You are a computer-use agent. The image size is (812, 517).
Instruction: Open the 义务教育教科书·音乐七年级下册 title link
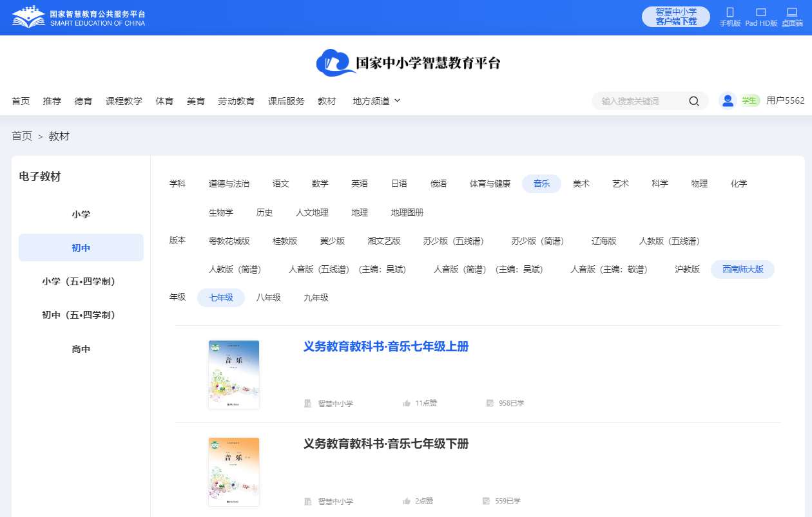pyautogui.click(x=386, y=444)
